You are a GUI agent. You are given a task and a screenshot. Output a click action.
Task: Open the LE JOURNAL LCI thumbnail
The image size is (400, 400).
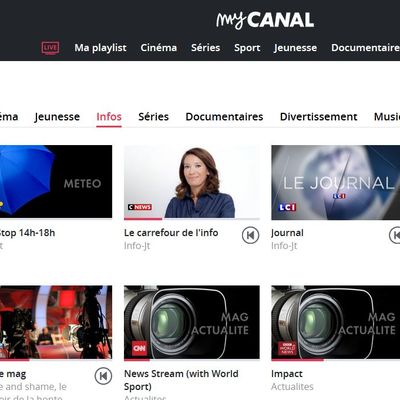(336, 182)
